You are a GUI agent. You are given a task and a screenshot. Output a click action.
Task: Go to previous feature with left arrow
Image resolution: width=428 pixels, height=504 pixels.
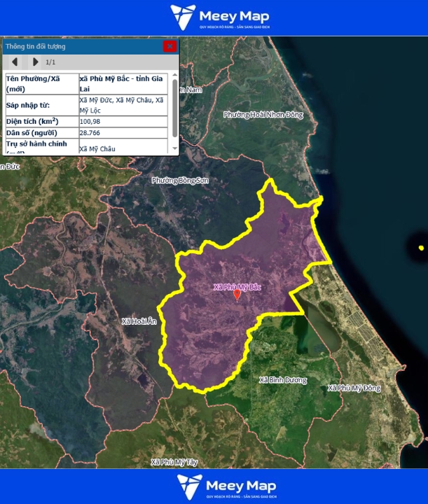[x=15, y=62]
